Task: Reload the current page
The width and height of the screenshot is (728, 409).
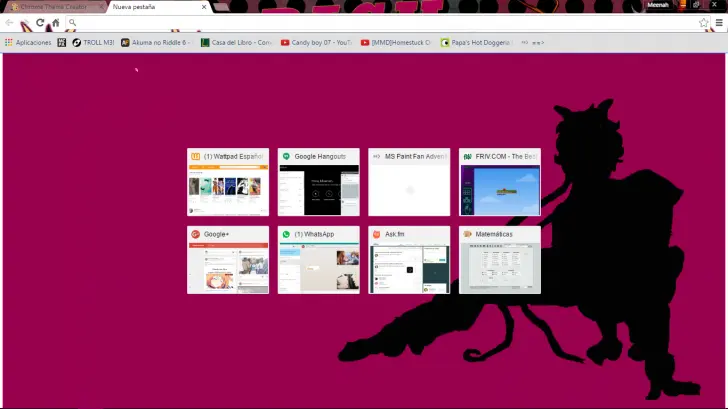Action: coord(40,22)
